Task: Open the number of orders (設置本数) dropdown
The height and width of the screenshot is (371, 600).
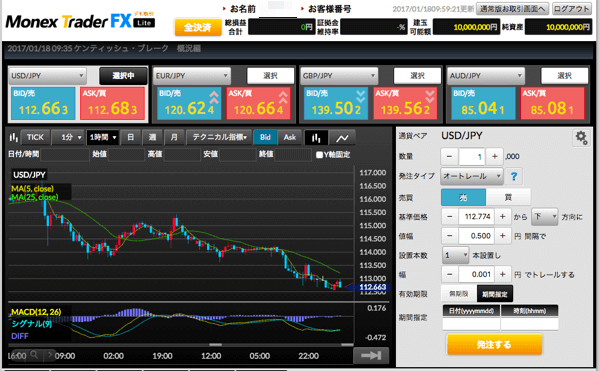Action: point(455,255)
